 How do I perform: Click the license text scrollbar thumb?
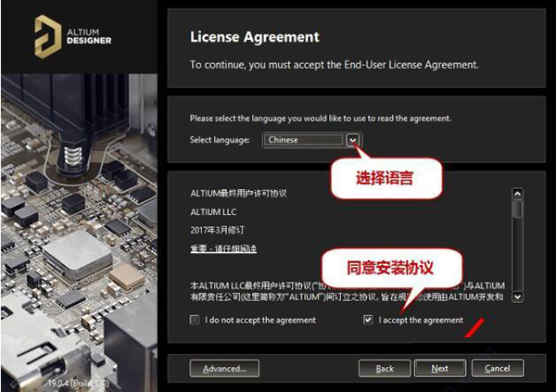(x=518, y=209)
